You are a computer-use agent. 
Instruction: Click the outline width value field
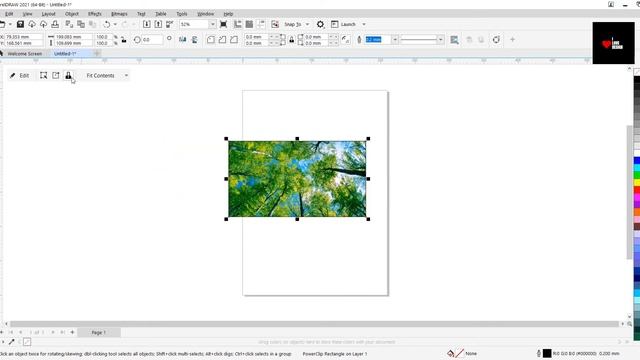point(378,40)
